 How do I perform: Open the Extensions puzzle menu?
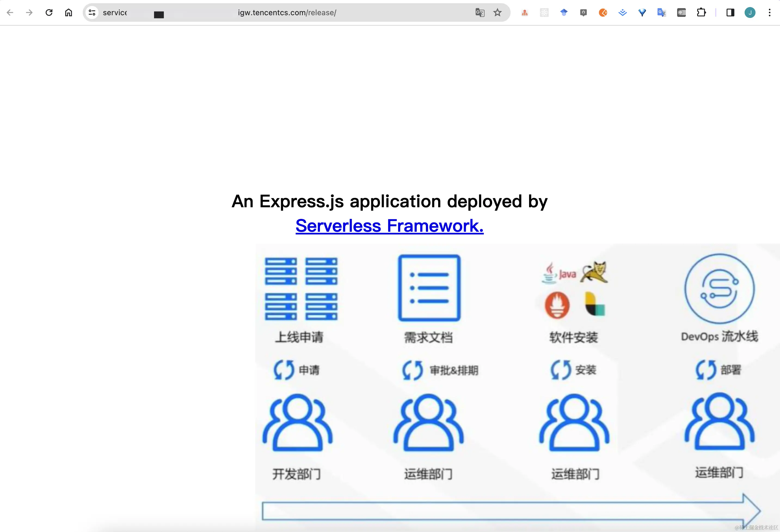pos(701,13)
